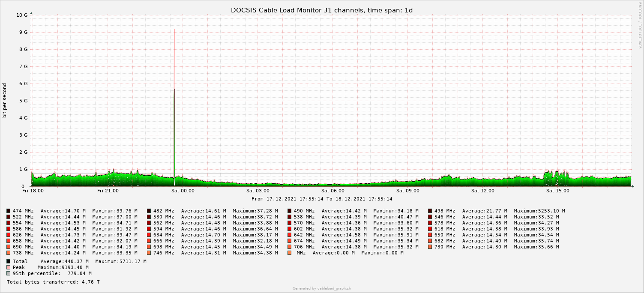The height and width of the screenshot is (293, 644).
Task: Click the From/To date range caption
Action: pos(322,199)
